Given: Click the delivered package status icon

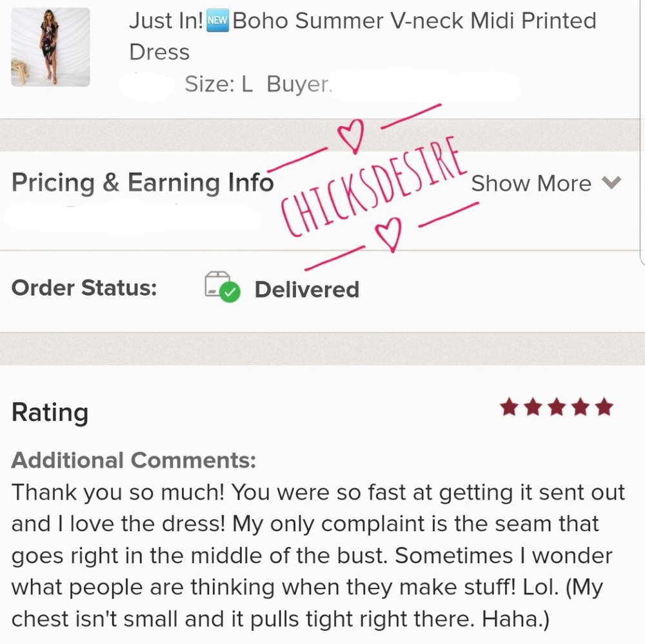Looking at the screenshot, I should point(221,287).
